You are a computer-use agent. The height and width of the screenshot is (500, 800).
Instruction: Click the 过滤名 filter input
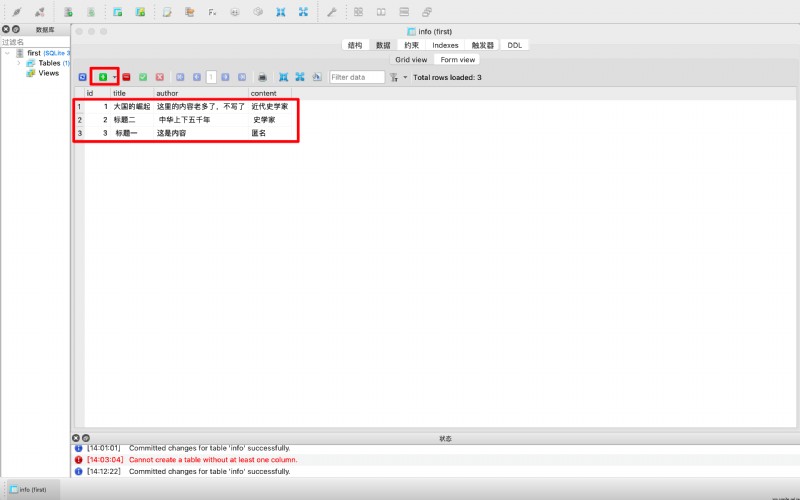tap(35, 42)
